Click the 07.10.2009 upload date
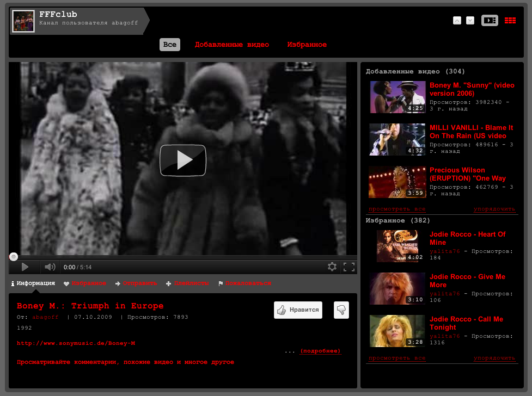532x396 pixels. (93, 317)
